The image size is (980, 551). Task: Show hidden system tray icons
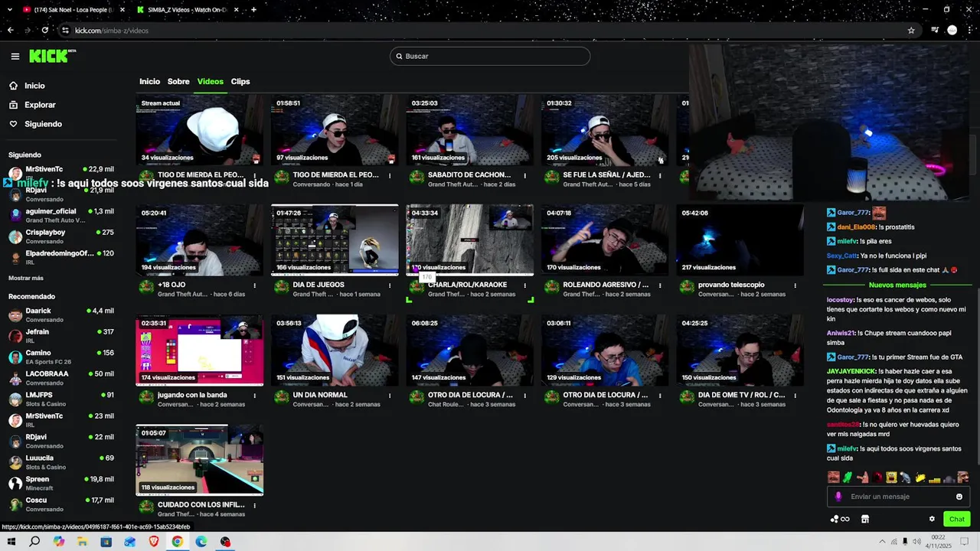[x=883, y=542]
